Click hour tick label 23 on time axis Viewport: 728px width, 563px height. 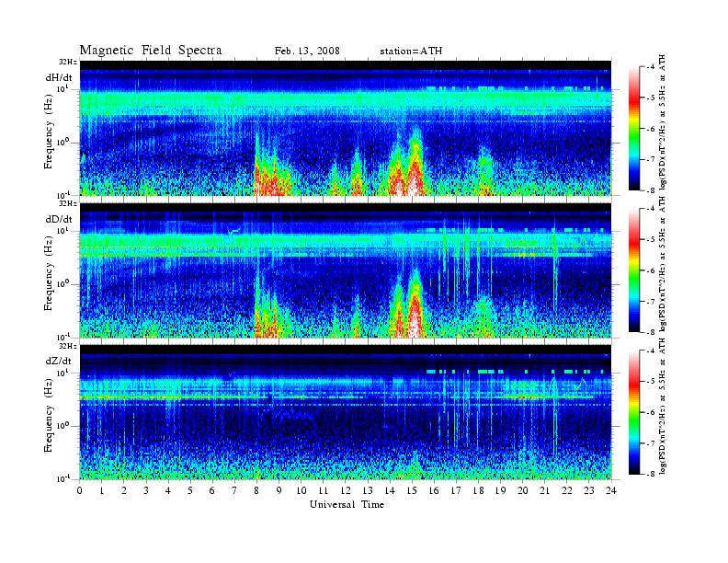[x=588, y=490]
